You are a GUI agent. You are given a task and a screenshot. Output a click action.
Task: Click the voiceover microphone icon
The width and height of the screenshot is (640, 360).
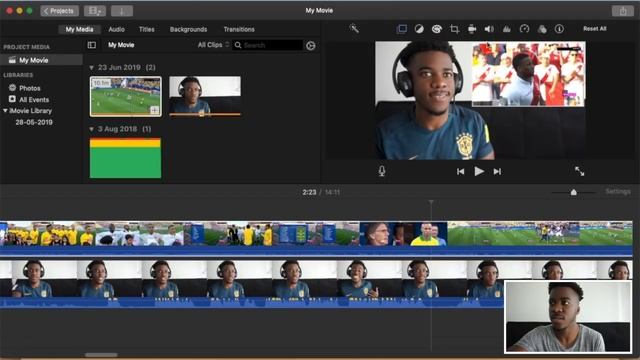tap(382, 171)
